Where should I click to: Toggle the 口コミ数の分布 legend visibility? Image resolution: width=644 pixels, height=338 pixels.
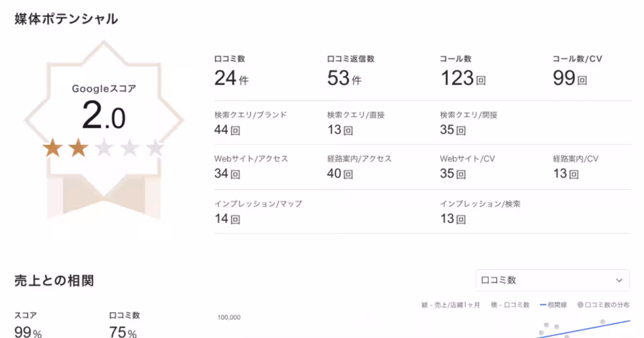(596, 304)
